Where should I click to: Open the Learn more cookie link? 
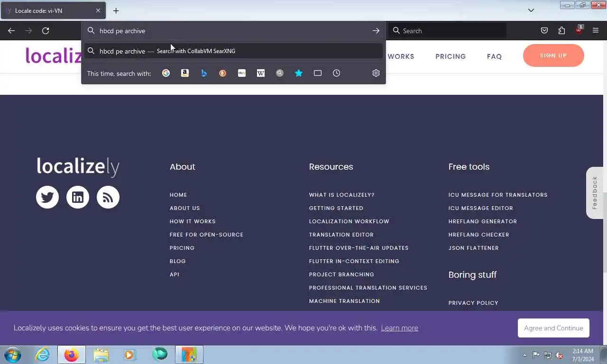(399, 328)
